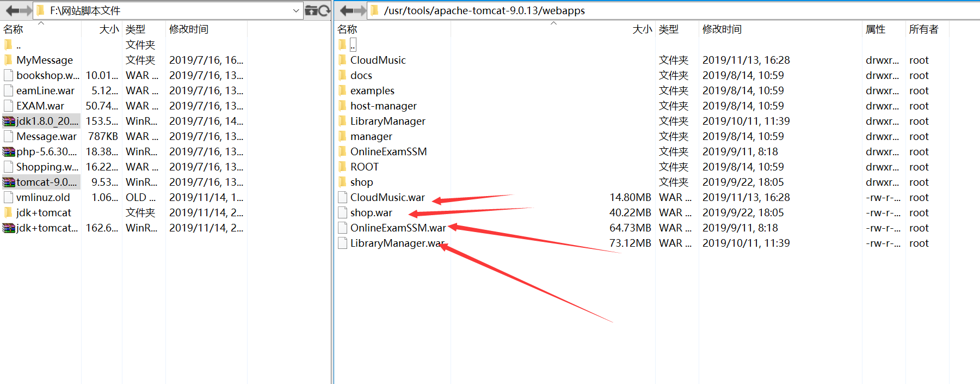
Task: Select the eamLine.war file icon
Action: 8,90
